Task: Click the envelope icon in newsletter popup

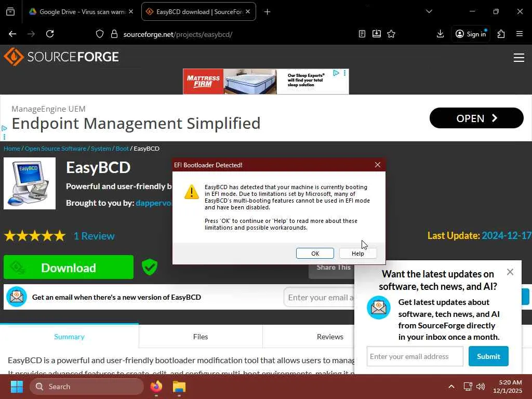Action: coord(379,308)
